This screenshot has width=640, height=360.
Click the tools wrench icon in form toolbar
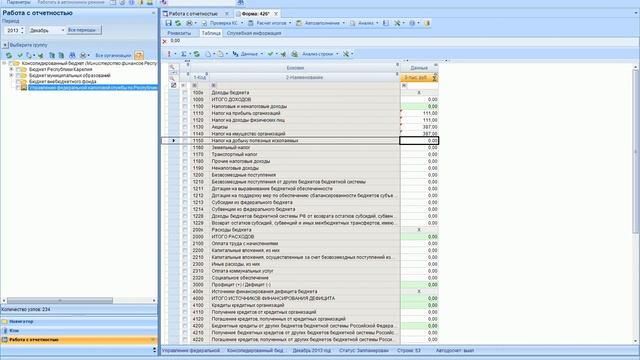click(397, 23)
